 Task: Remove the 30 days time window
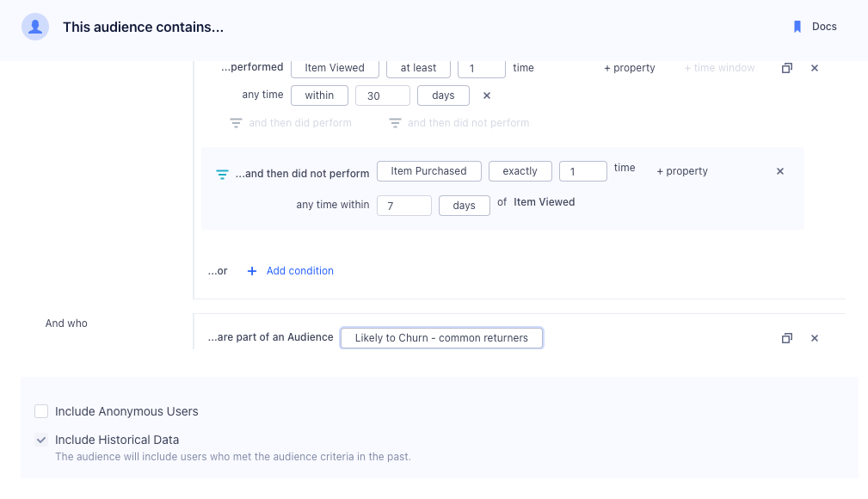point(486,95)
